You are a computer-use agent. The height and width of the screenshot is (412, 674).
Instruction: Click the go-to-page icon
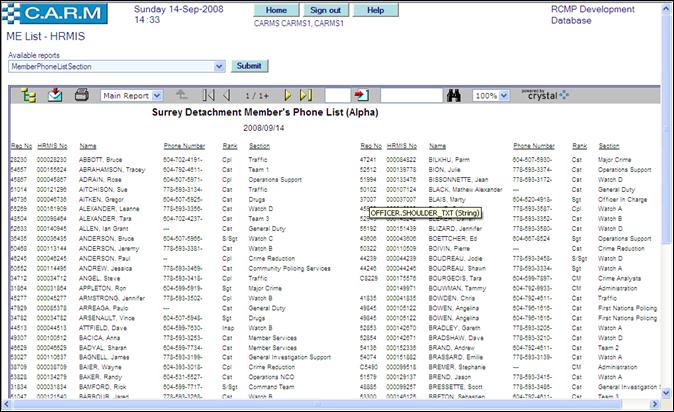(361, 95)
